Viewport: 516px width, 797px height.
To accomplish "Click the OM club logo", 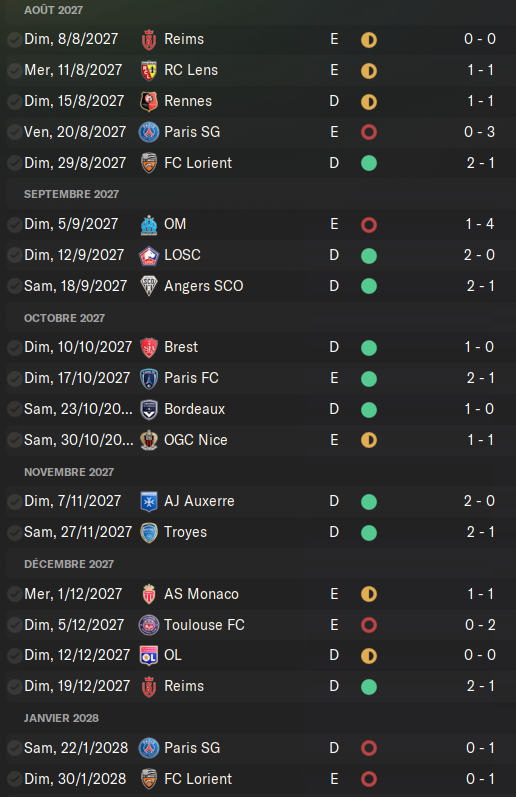I will coord(148,225).
